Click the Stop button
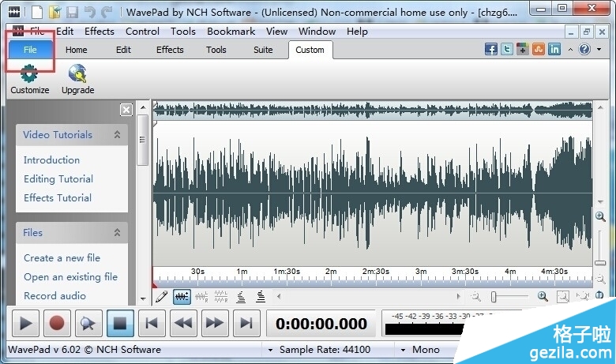This screenshot has width=616, height=364. (120, 323)
